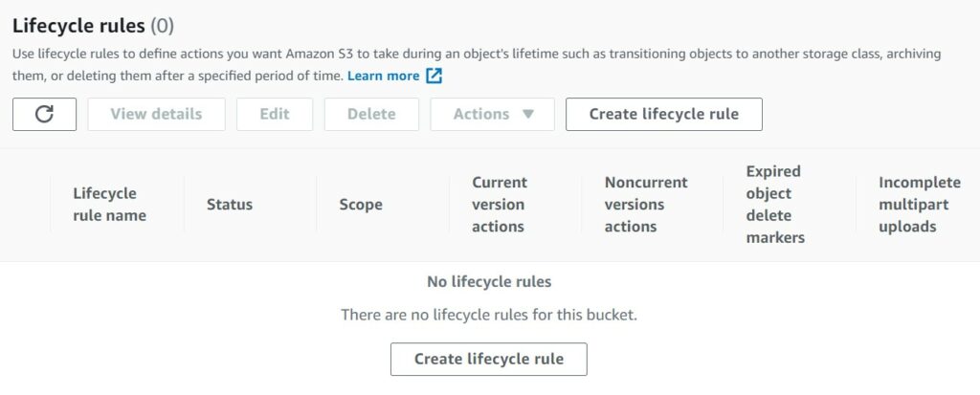
Task: Click the refresh icon button
Action: point(44,115)
